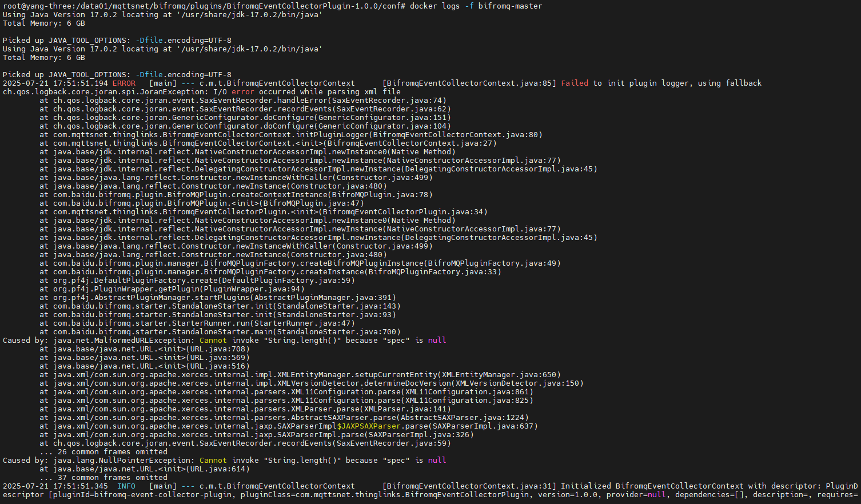The width and height of the screenshot is (861, 504).
Task: Click '[BifromqEventCollectorContext.java:85]' source reference
Action: pyautogui.click(x=469, y=83)
